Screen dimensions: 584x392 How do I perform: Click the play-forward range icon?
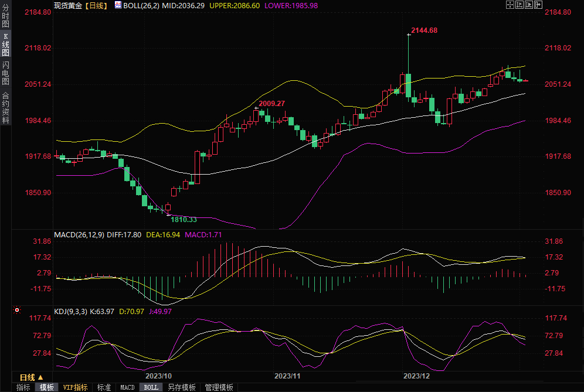(528, 5)
